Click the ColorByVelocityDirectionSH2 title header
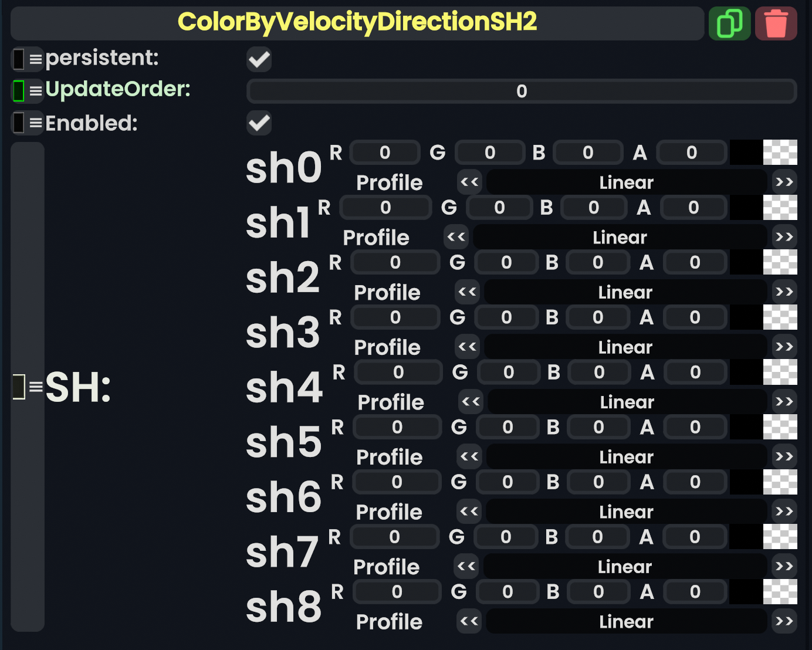The height and width of the screenshot is (650, 812). (357, 23)
